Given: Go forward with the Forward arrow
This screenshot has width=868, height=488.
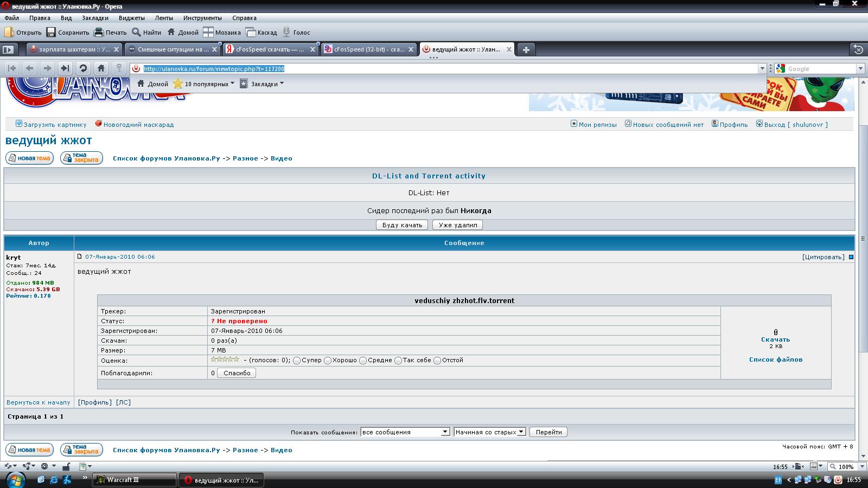Looking at the screenshot, I should point(47,68).
